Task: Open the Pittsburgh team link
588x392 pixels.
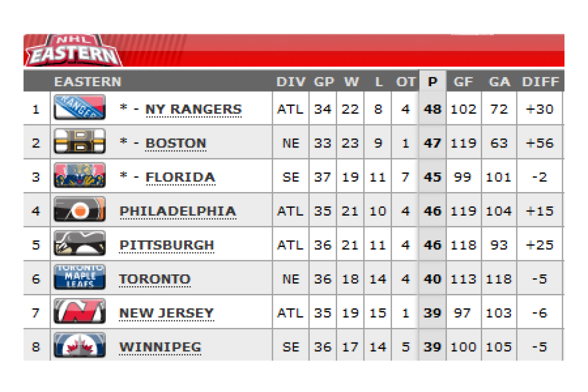Action: 167,245
